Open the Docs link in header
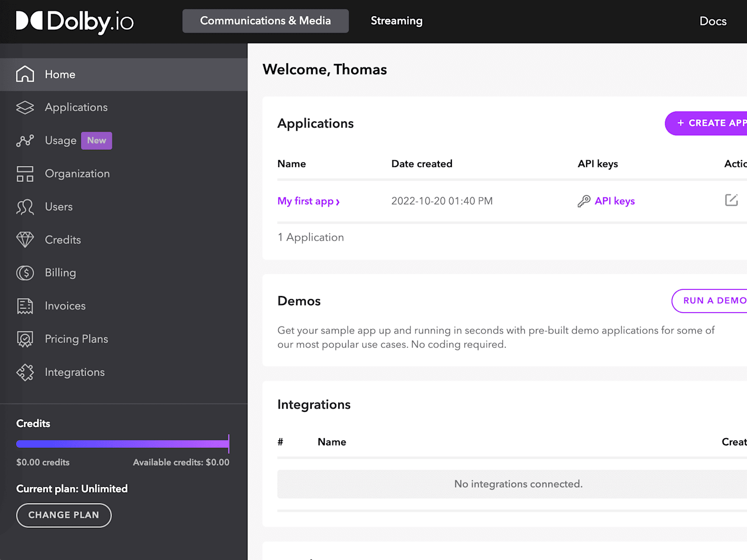Viewport: 747px width, 560px height. (713, 21)
